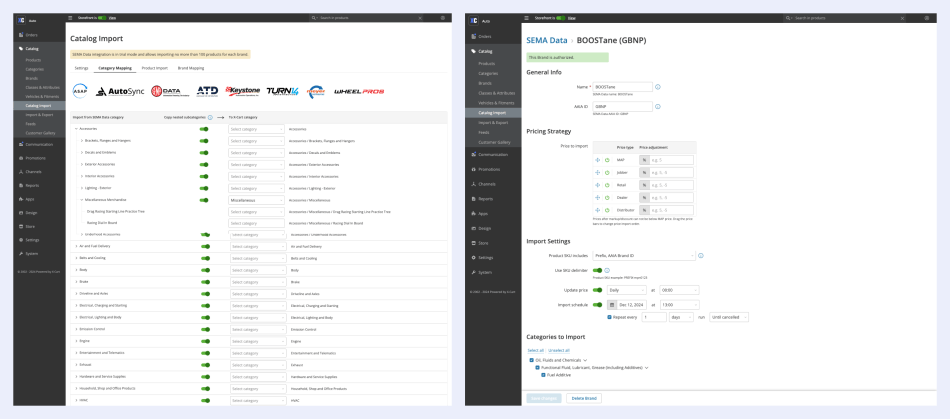Screen dimensions: 950x419
Task: Click the Delete Brand button
Action: pos(584,398)
